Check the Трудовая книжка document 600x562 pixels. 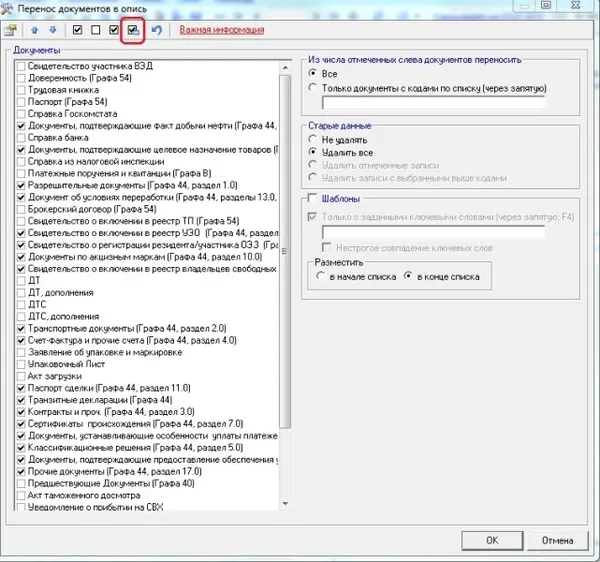tap(21, 90)
